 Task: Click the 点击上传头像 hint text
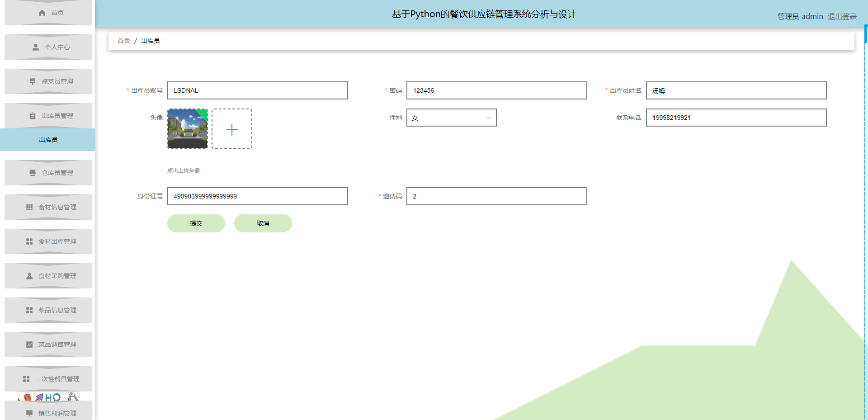click(184, 170)
